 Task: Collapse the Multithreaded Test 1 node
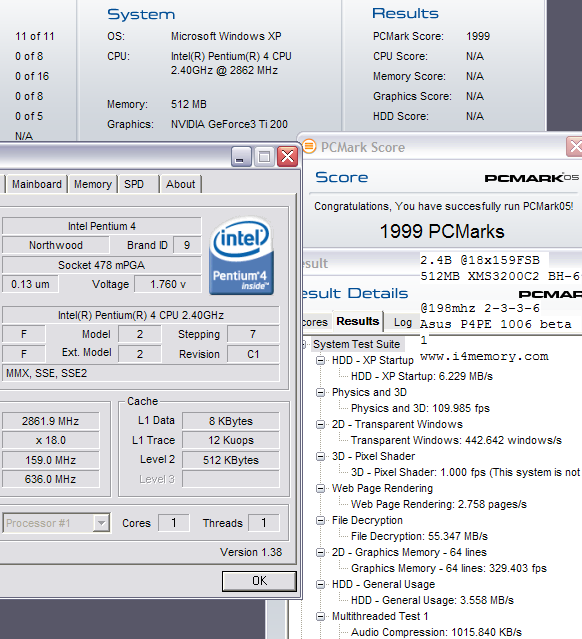[x=321, y=616]
